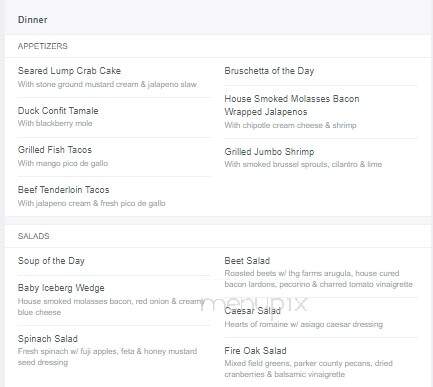
Task: Choose the Baby Iceberg Wedge salad
Action: pos(61,288)
